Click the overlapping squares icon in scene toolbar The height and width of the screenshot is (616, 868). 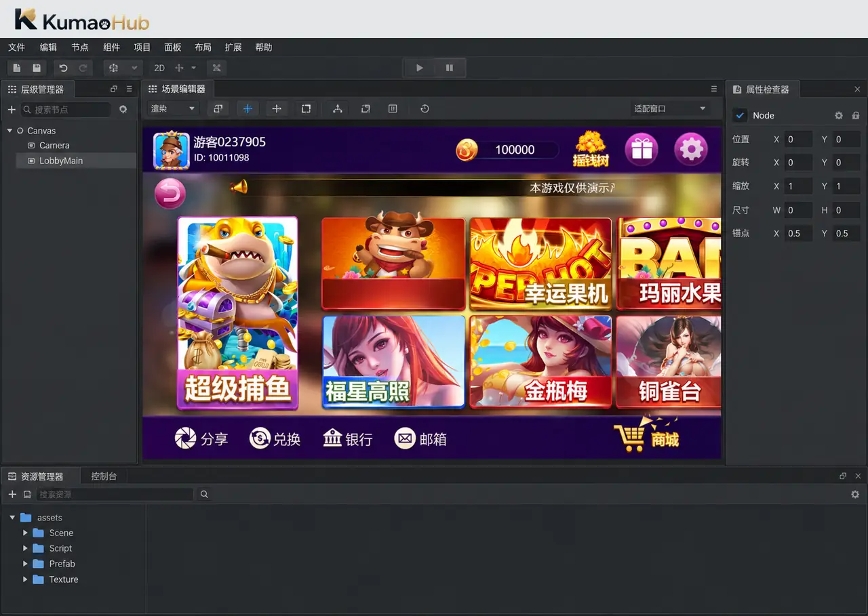pyautogui.click(x=366, y=108)
